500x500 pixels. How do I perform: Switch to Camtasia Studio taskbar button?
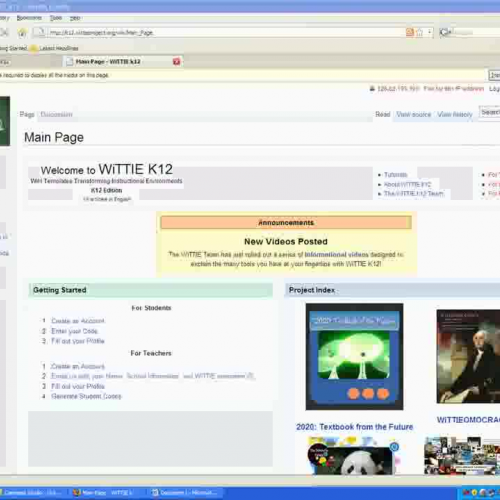pyautogui.click(x=33, y=493)
